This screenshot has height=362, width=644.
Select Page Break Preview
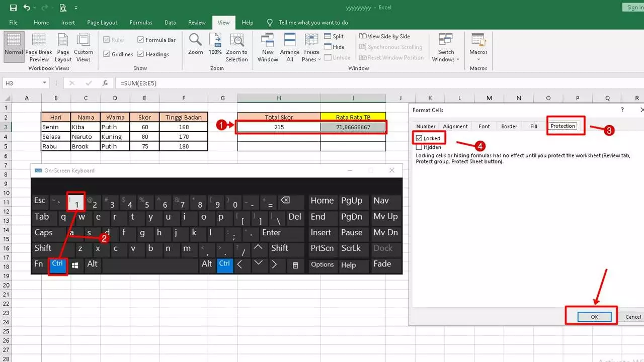pos(38,48)
